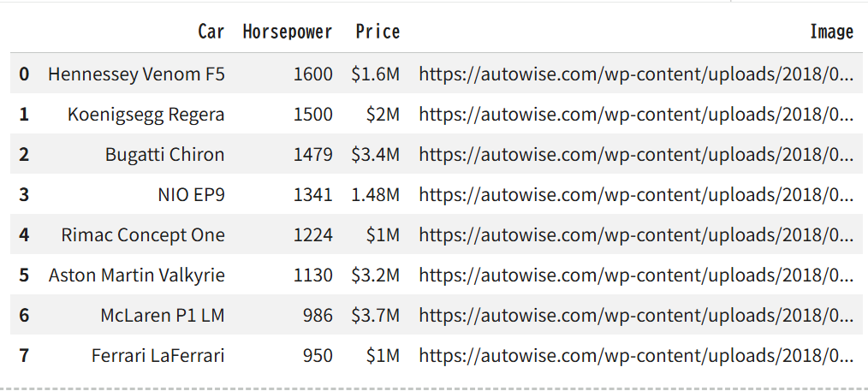Click the horsepower value 1479

coord(312,154)
